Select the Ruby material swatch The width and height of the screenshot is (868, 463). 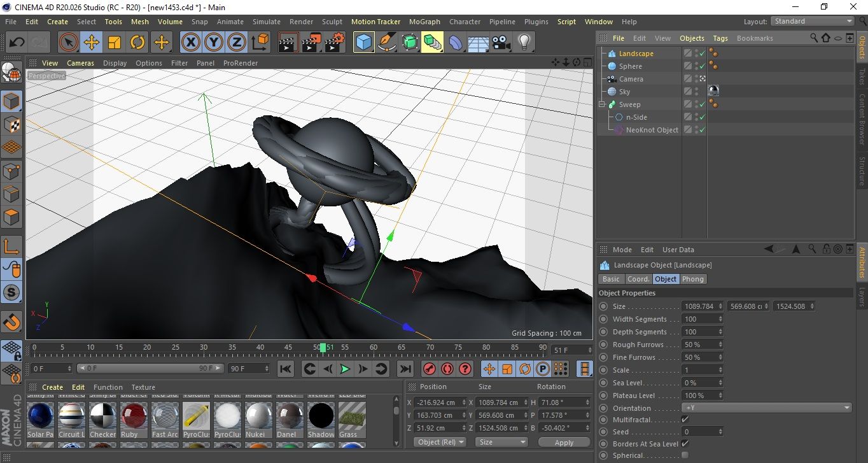point(134,417)
